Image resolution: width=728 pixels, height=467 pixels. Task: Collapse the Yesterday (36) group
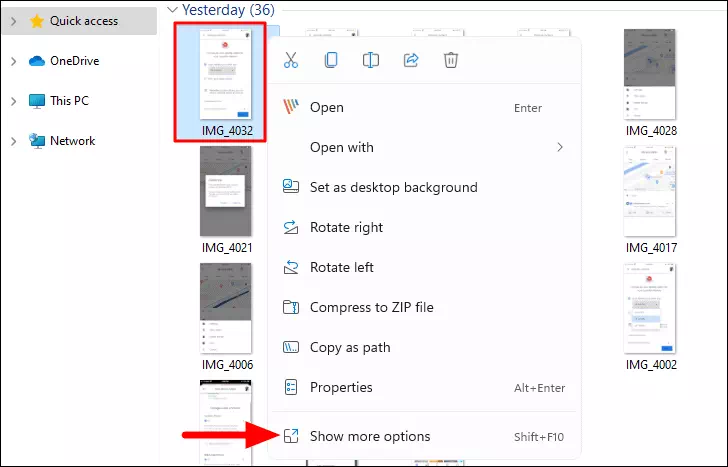point(172,9)
